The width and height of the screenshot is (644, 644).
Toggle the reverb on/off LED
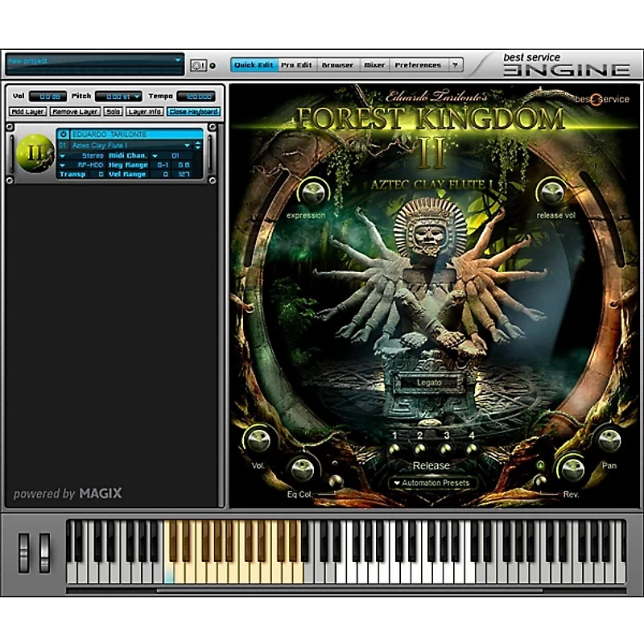click(540, 465)
